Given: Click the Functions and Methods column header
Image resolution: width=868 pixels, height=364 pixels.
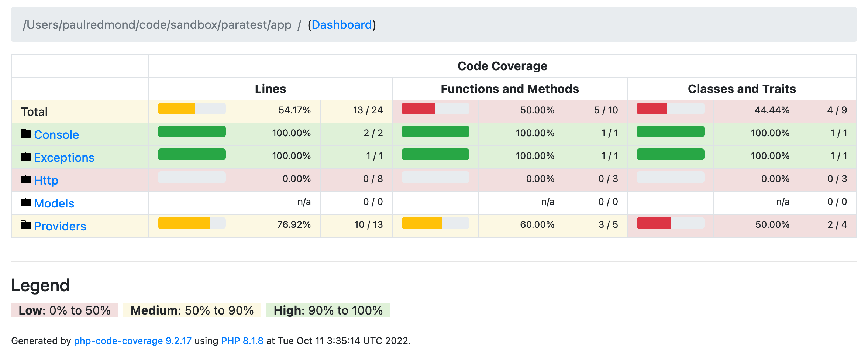Looking at the screenshot, I should 509,89.
